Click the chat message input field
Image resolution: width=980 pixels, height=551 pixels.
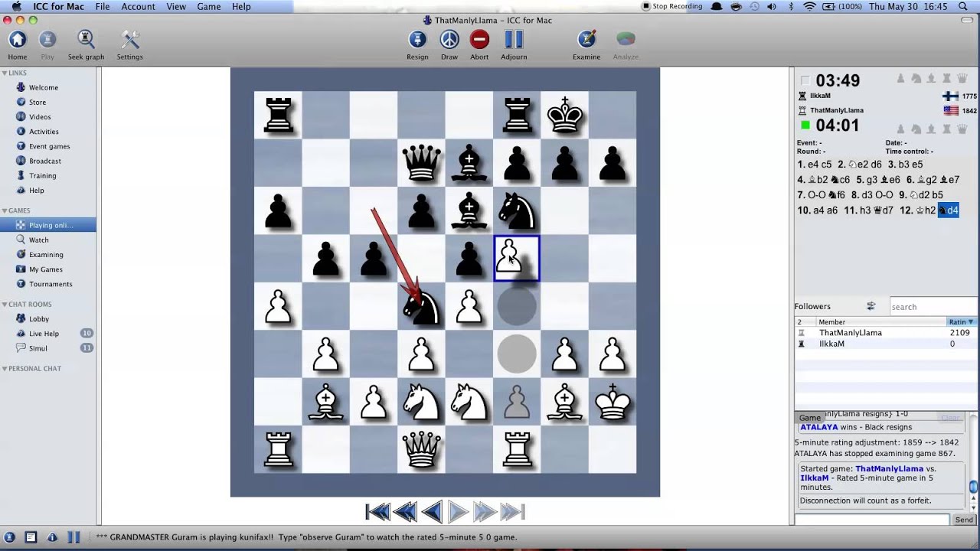872,520
